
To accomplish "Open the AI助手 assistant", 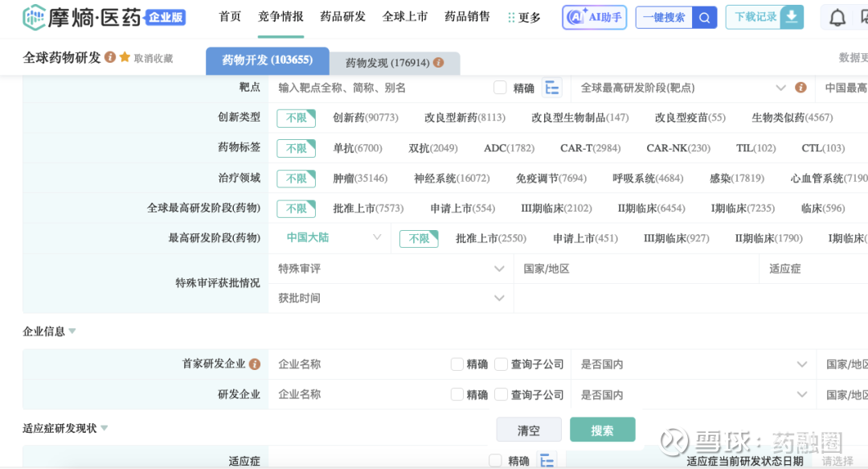I will (594, 17).
